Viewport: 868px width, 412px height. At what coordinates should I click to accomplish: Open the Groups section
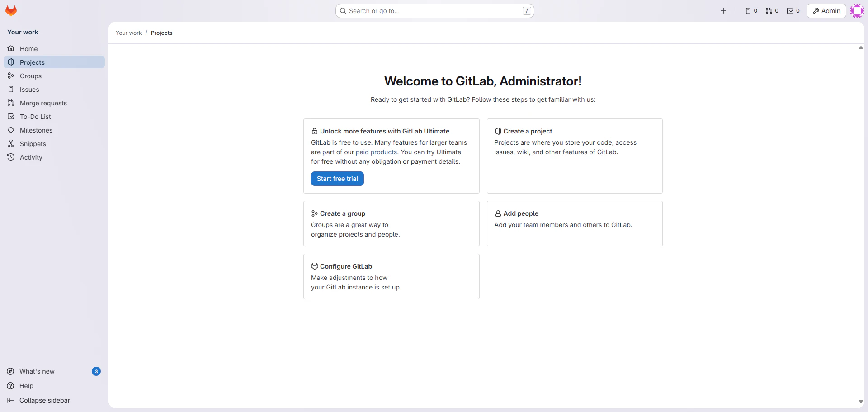click(30, 76)
